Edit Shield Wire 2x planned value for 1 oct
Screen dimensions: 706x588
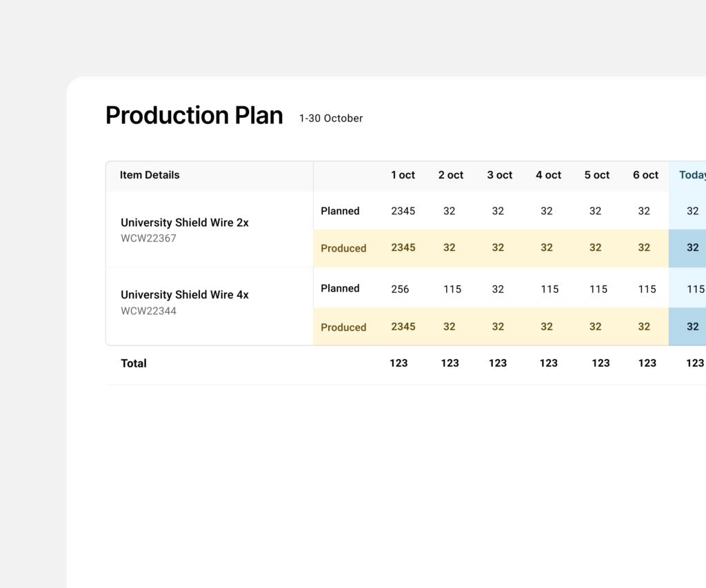403,211
